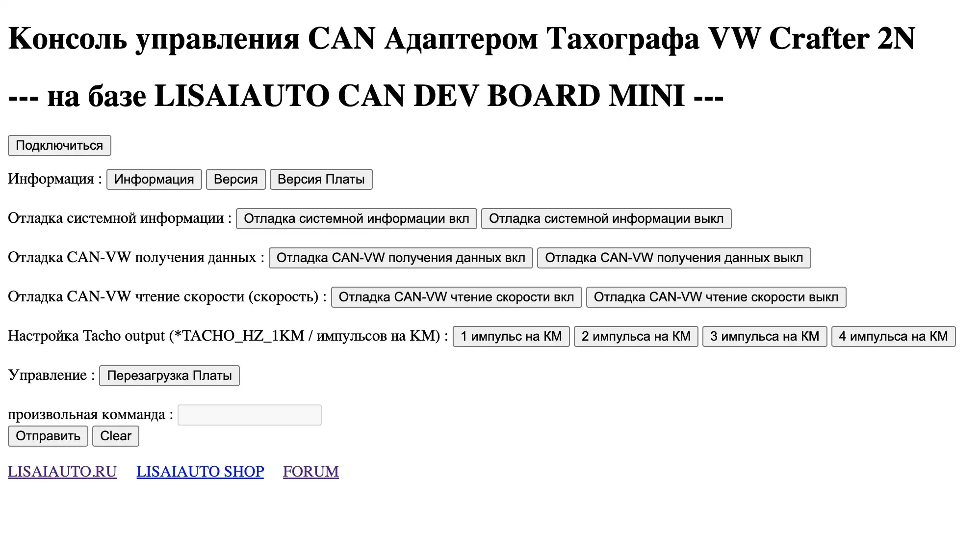Click the Подключиться connect button
This screenshot has height=535, width=980.
(x=59, y=146)
